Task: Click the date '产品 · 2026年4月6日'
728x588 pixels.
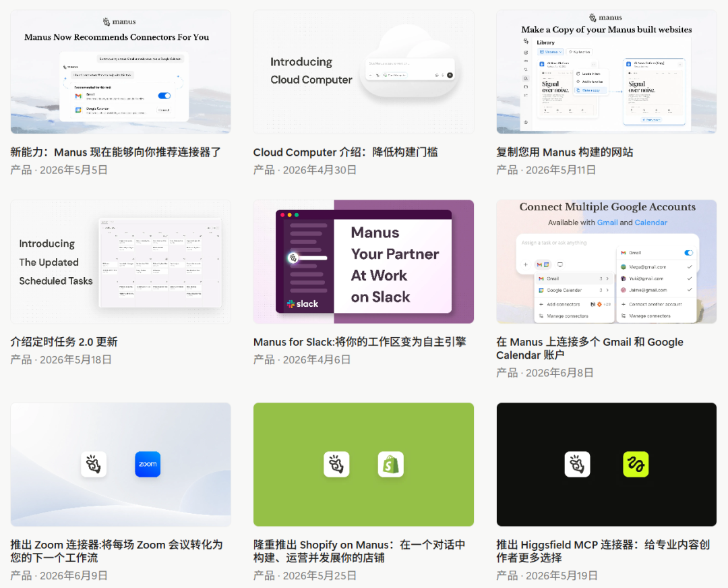Action: point(302,359)
